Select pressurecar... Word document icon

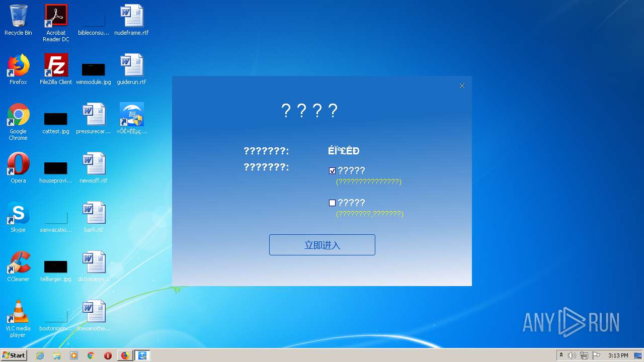[x=94, y=119]
